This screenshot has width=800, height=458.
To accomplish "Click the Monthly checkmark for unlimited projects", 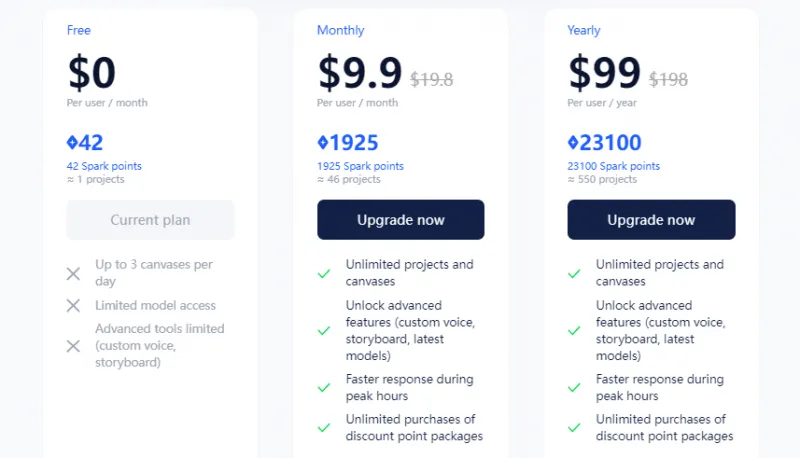I will pyautogui.click(x=324, y=274).
